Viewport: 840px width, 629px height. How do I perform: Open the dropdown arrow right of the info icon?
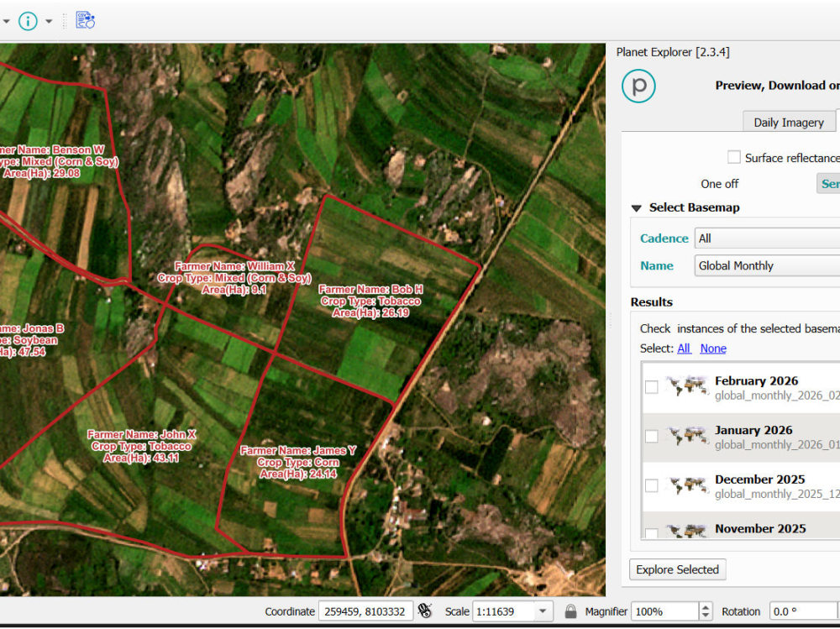click(49, 22)
